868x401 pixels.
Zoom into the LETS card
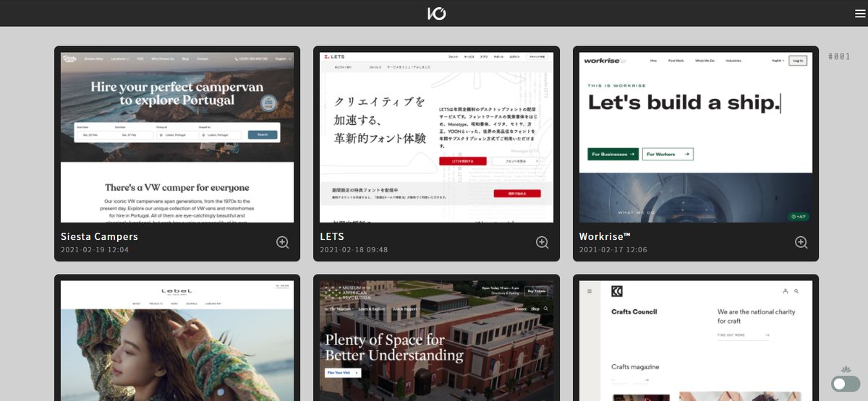click(x=542, y=243)
